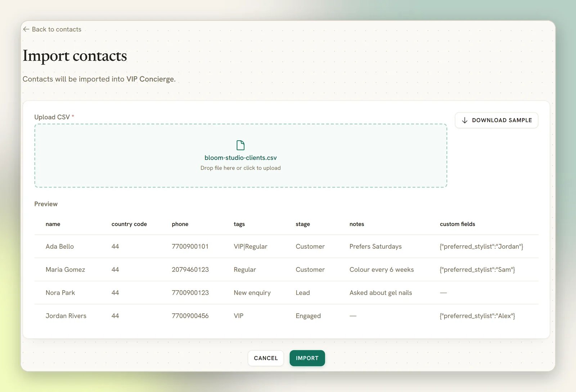Select the country code column header
This screenshot has width=576, height=392.
tap(129, 224)
